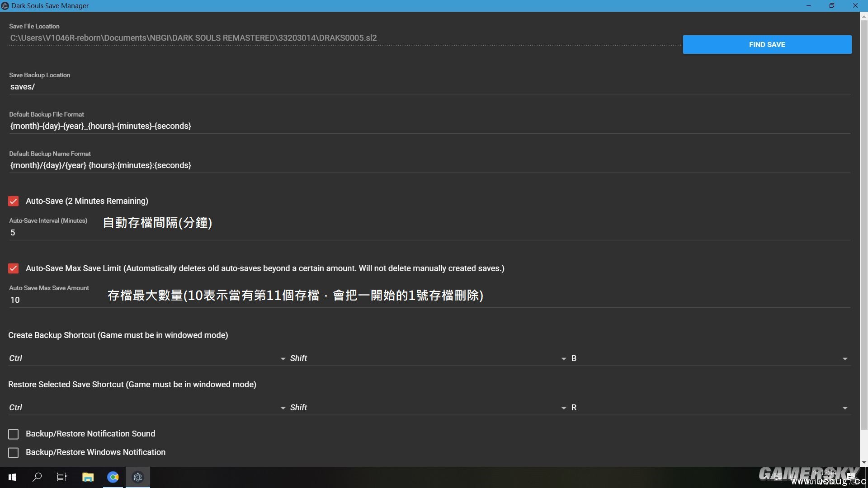The width and height of the screenshot is (868, 488).
Task: Switch to Chrome in the taskbar
Action: click(113, 477)
